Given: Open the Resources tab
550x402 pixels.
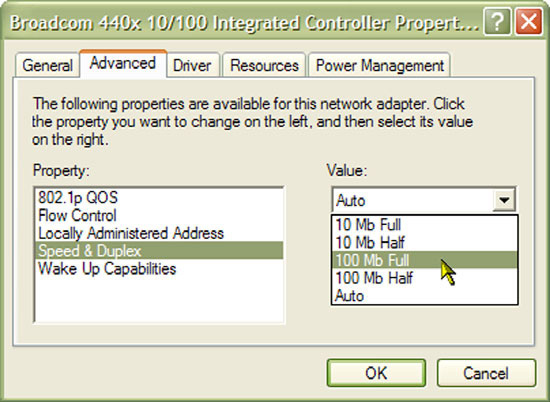Looking at the screenshot, I should pyautogui.click(x=264, y=66).
